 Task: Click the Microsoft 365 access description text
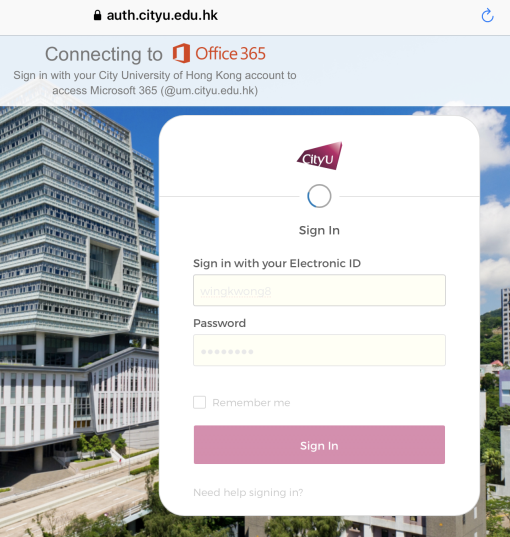(x=155, y=83)
